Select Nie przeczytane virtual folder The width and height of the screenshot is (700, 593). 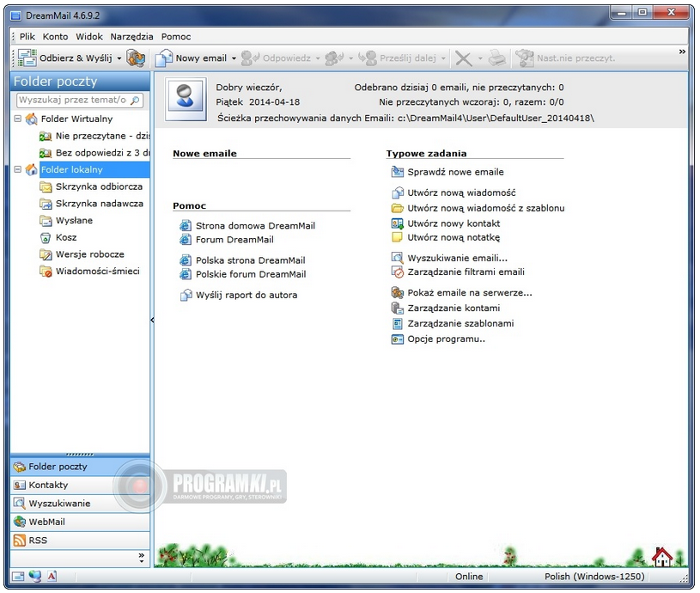click(x=94, y=136)
